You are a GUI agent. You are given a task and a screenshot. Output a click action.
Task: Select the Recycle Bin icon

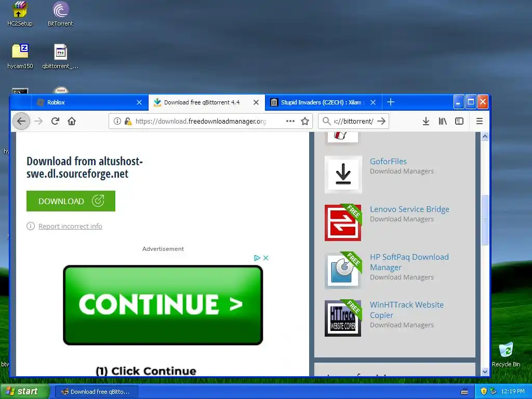coord(506,354)
